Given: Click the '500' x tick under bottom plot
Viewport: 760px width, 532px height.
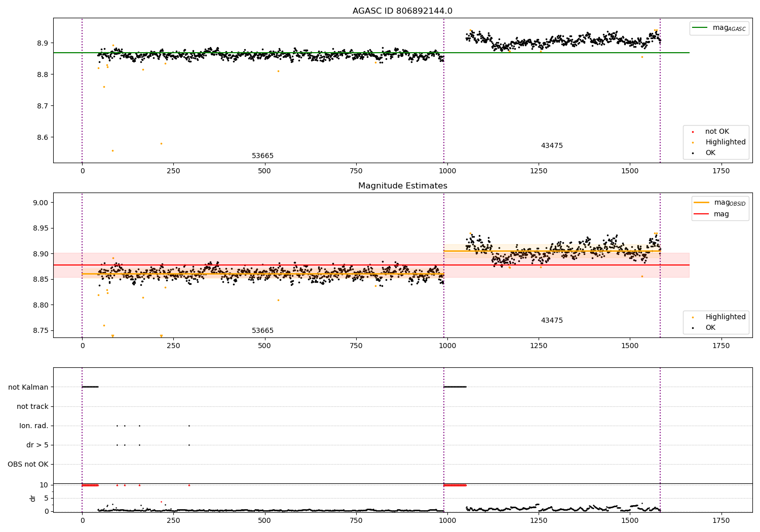Looking at the screenshot, I should tap(264, 521).
